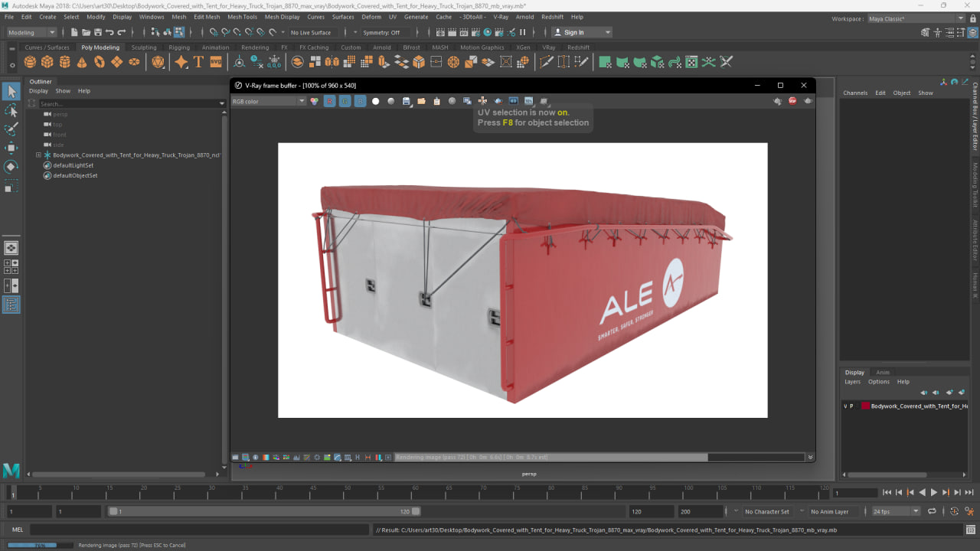Open the Outliner search filter dropdown arrow
The width and height of the screenshot is (980, 551).
222,103
